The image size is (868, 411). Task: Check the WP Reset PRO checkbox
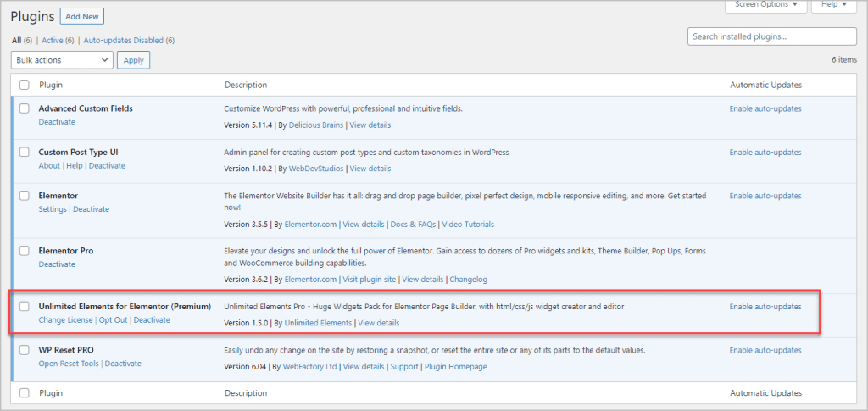pos(25,350)
